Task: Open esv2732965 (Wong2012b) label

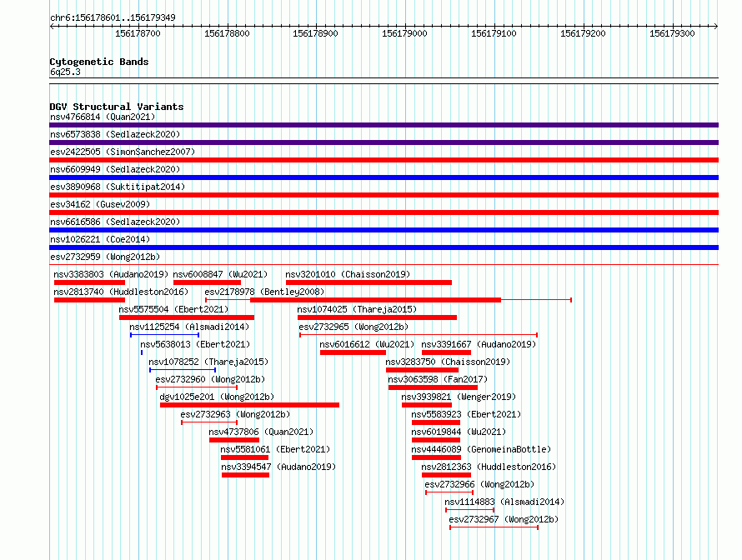Action: (x=353, y=327)
